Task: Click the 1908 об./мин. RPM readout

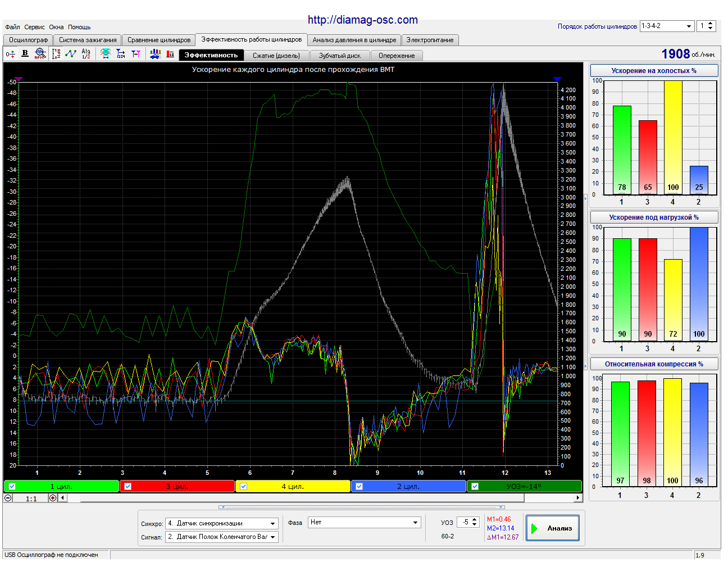Action: click(688, 54)
